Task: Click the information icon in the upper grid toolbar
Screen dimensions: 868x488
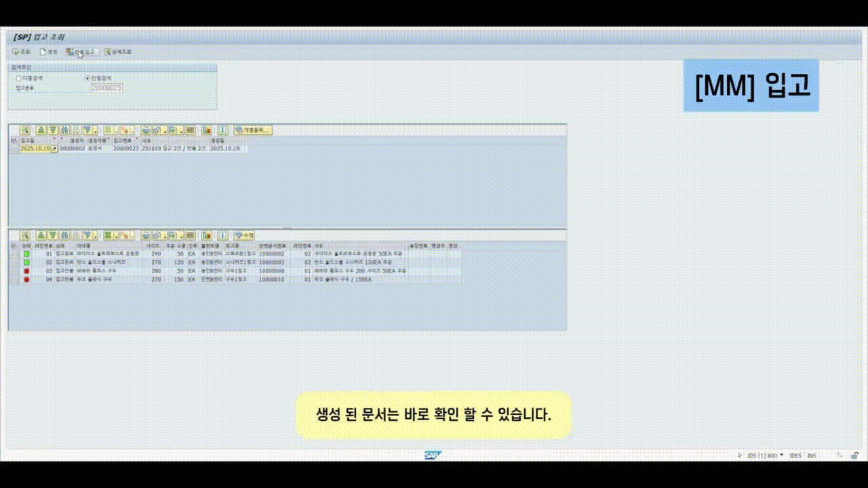Action: point(223,130)
